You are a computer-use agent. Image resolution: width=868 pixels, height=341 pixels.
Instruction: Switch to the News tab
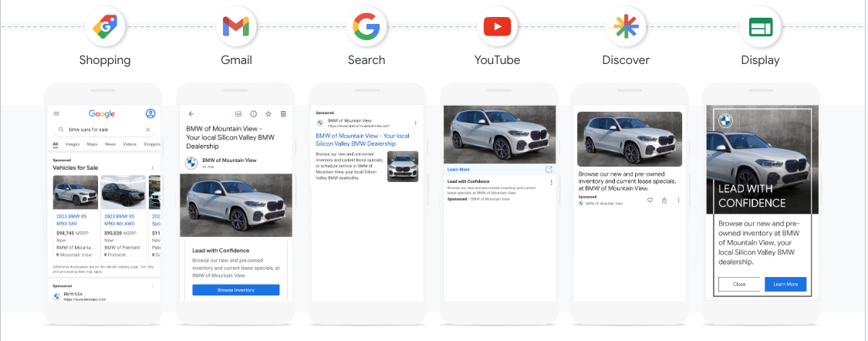(x=110, y=144)
